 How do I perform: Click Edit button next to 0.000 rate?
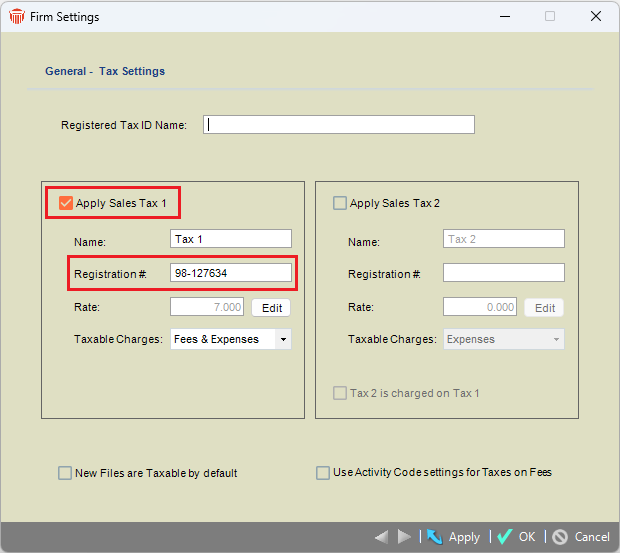(544, 308)
